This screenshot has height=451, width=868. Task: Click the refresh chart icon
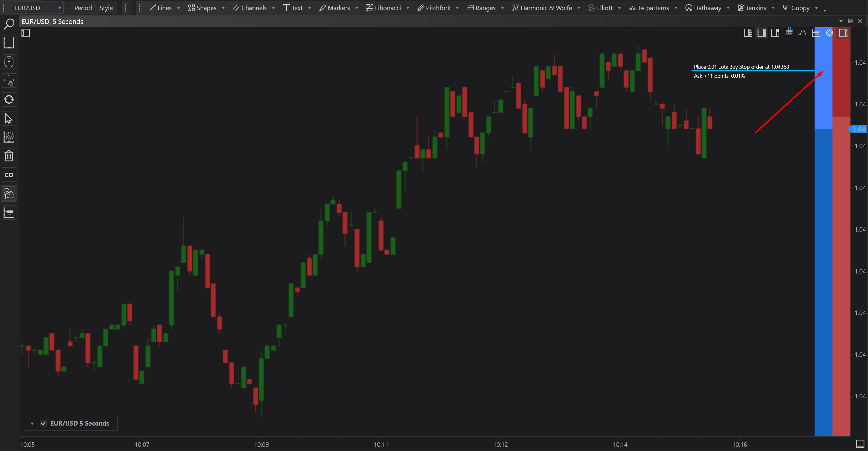[9, 100]
